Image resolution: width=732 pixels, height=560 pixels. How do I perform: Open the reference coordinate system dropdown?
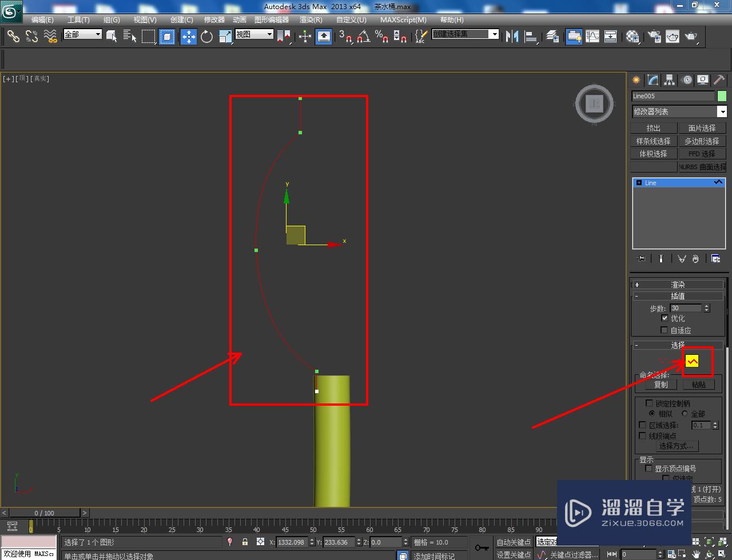coord(254,34)
